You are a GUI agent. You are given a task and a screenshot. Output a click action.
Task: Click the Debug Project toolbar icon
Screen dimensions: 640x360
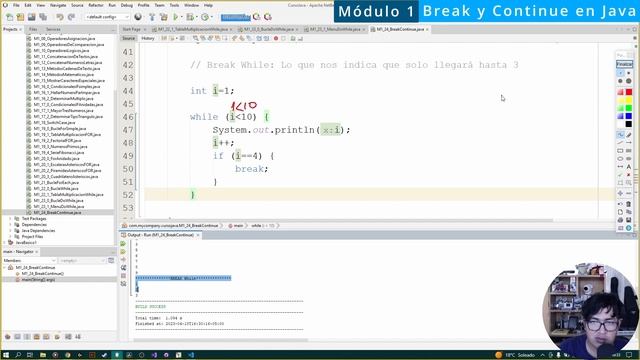[190, 17]
